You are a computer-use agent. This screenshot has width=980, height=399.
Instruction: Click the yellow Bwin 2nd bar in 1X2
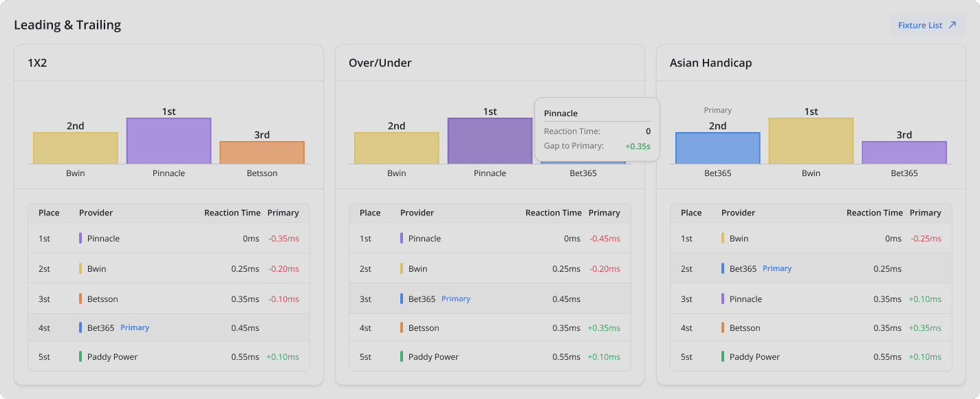[76, 148]
